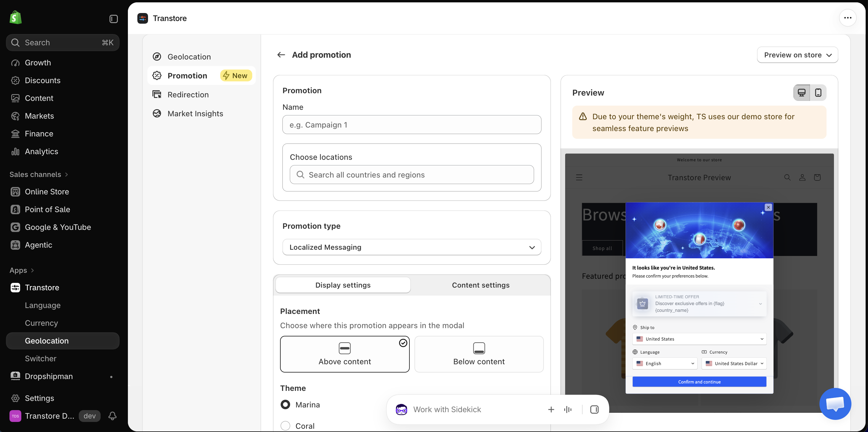Open the Ship to United States dropdown
The height and width of the screenshot is (432, 868).
[699, 339]
